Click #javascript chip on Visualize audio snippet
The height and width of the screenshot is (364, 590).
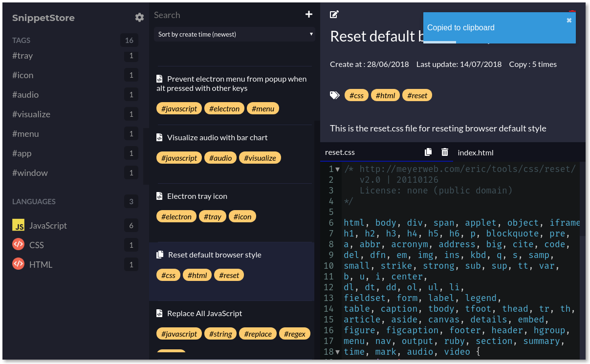tap(179, 158)
